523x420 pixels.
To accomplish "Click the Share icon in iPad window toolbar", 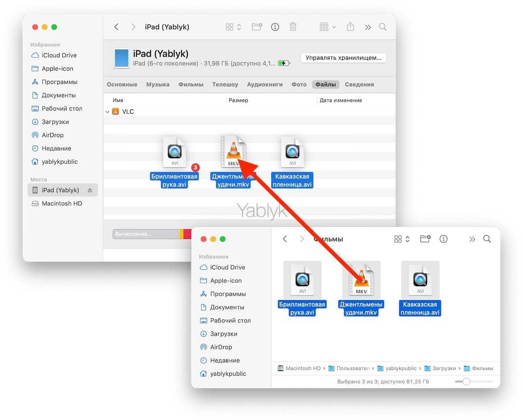I will click(350, 27).
